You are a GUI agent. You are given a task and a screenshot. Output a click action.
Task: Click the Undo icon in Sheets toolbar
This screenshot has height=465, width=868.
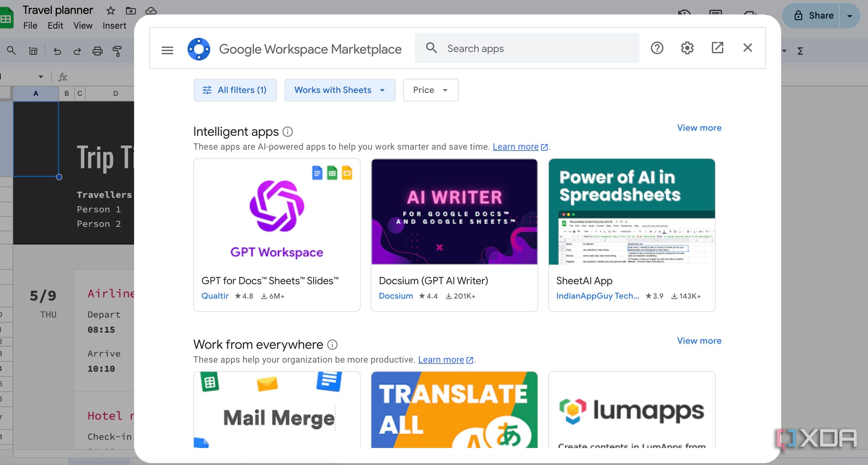pyautogui.click(x=57, y=51)
